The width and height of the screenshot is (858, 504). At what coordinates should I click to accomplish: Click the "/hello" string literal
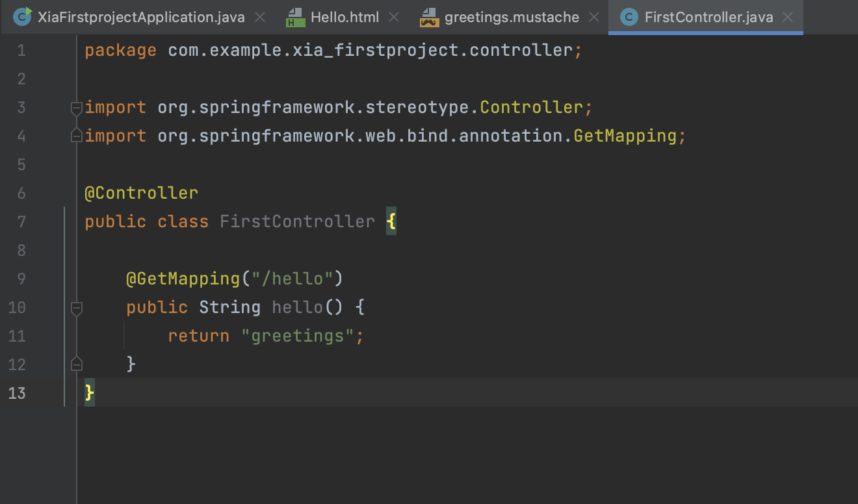tap(292, 279)
